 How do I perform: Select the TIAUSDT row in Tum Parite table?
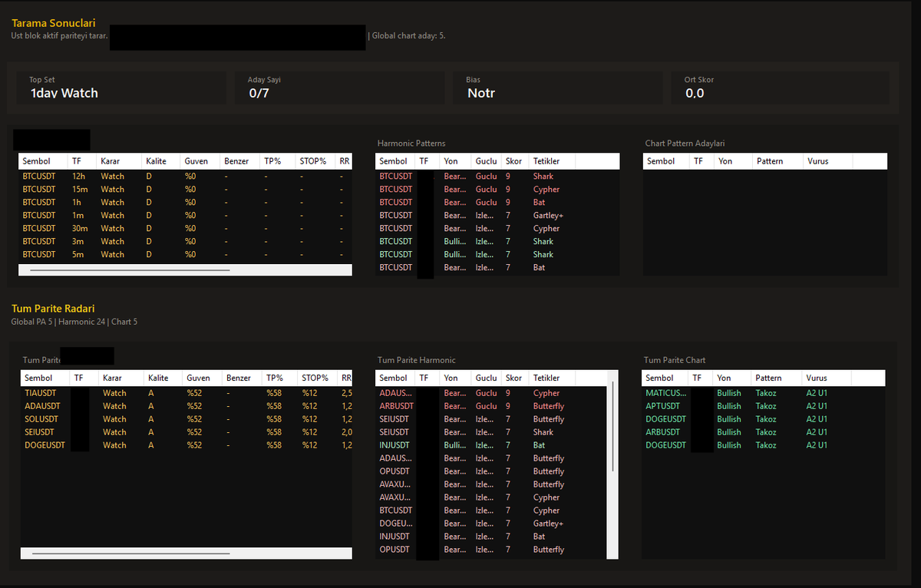tap(185, 392)
